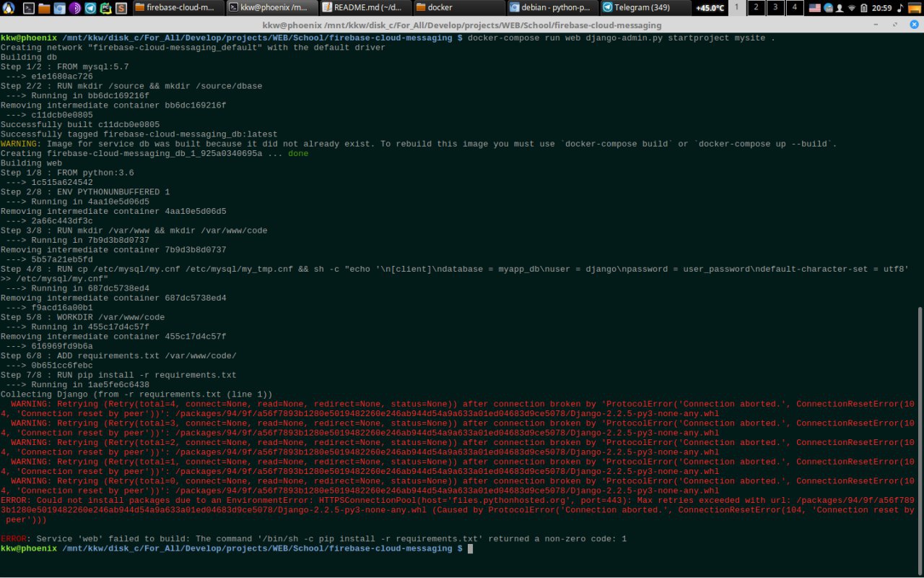This screenshot has width=924, height=578.
Task: Click the orange panel icon after volume
Action: pos(915,8)
